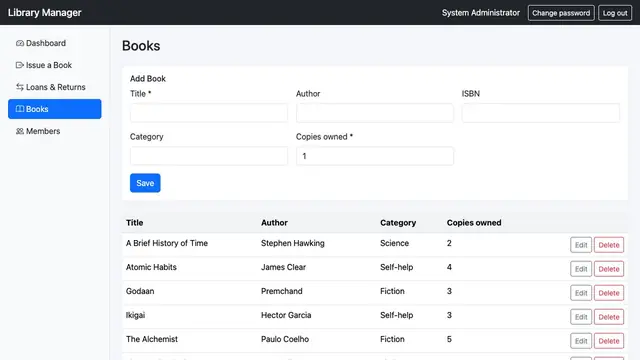Screen dimensions: 640x360
Task: Click 'Hector Garcia' author cell
Action: [286, 315]
